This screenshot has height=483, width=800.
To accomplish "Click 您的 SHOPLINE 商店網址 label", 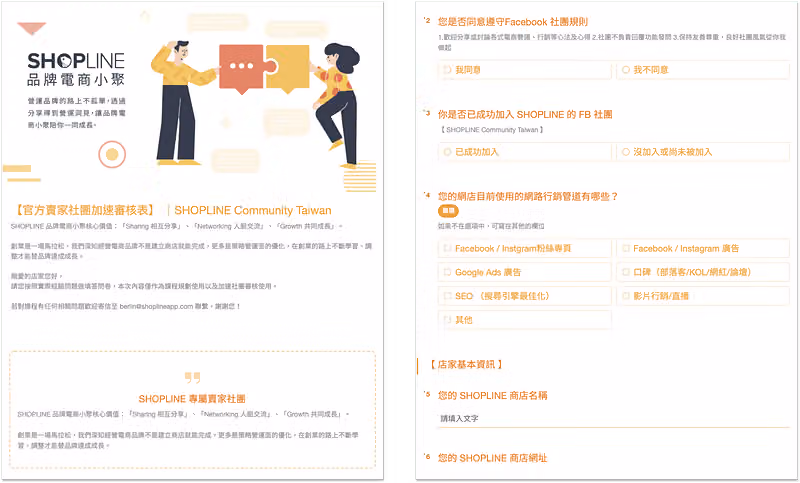I will click(x=492, y=458).
